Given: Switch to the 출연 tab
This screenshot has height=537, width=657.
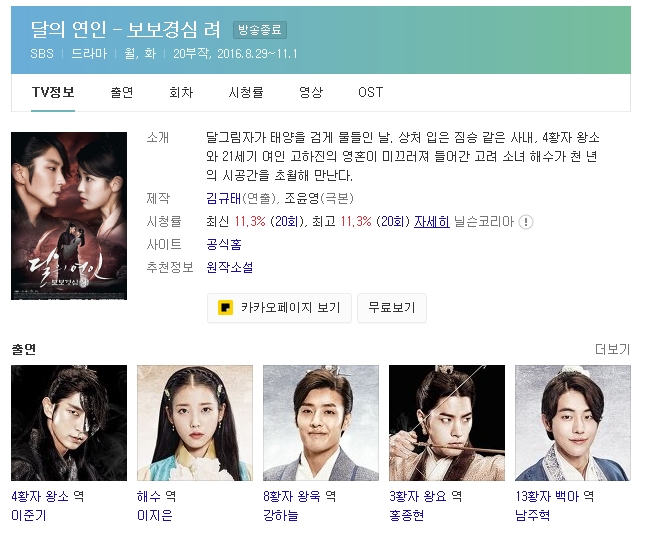Looking at the screenshot, I should 122,92.
